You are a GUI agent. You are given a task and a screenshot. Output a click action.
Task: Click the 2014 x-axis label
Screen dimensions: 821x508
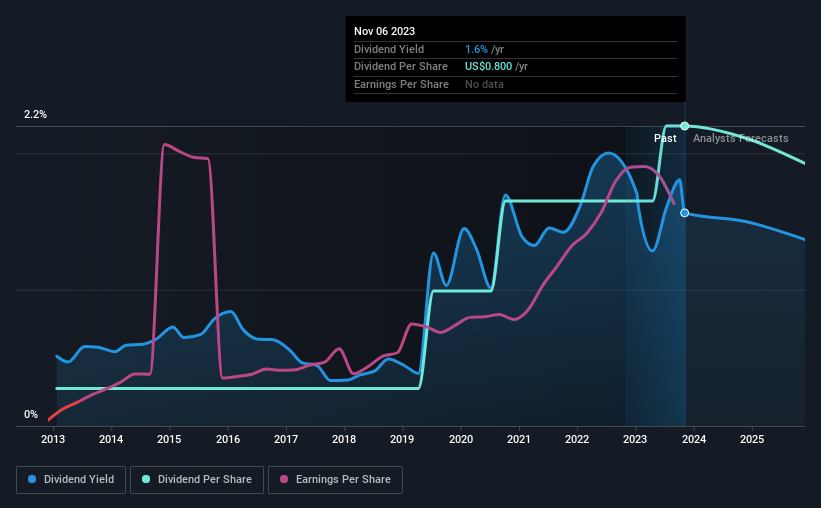click(111, 439)
